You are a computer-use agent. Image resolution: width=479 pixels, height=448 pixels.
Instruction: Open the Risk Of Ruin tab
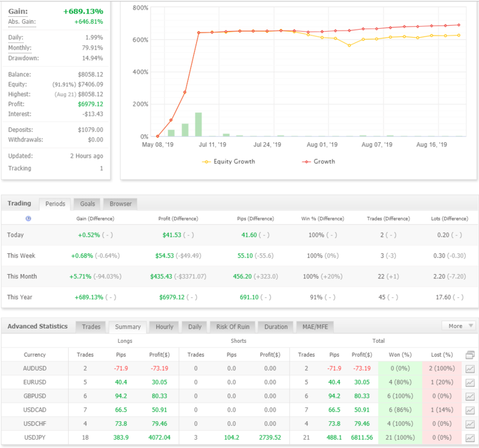tap(233, 327)
